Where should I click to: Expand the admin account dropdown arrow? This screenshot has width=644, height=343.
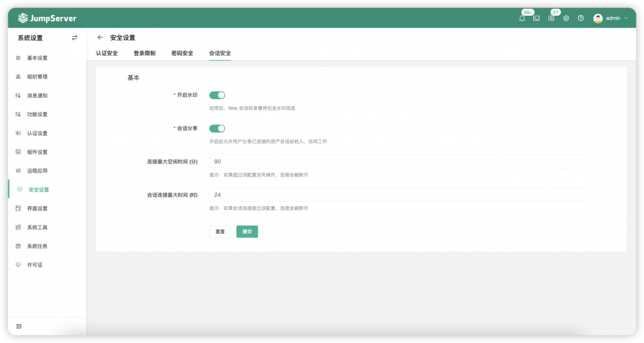626,18
